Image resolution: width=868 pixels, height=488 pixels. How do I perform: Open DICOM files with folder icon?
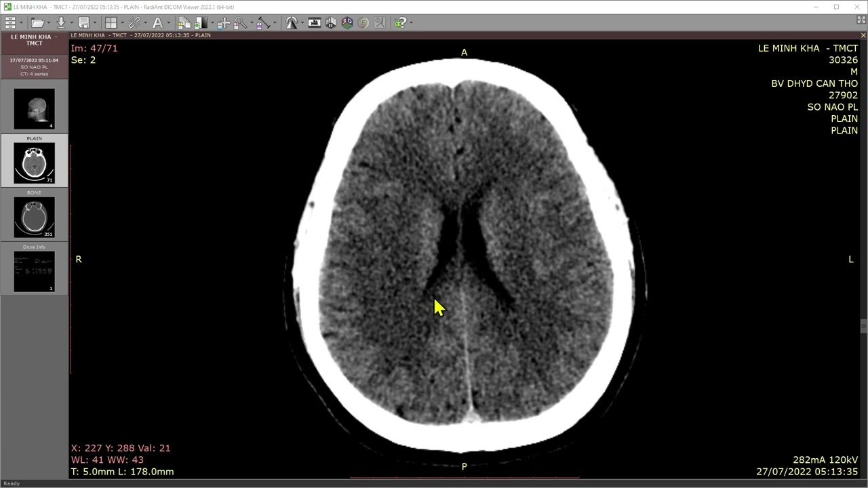tap(37, 22)
